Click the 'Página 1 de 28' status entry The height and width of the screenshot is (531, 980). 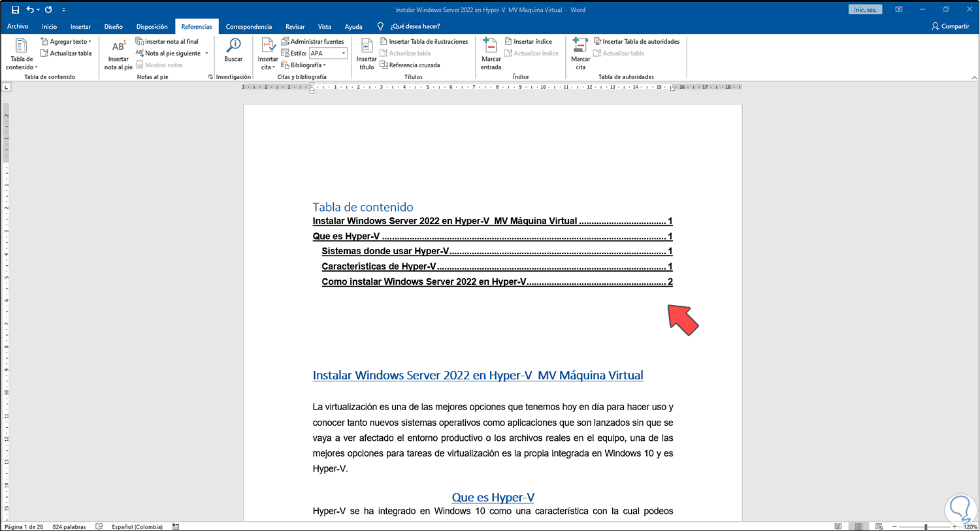click(x=24, y=526)
